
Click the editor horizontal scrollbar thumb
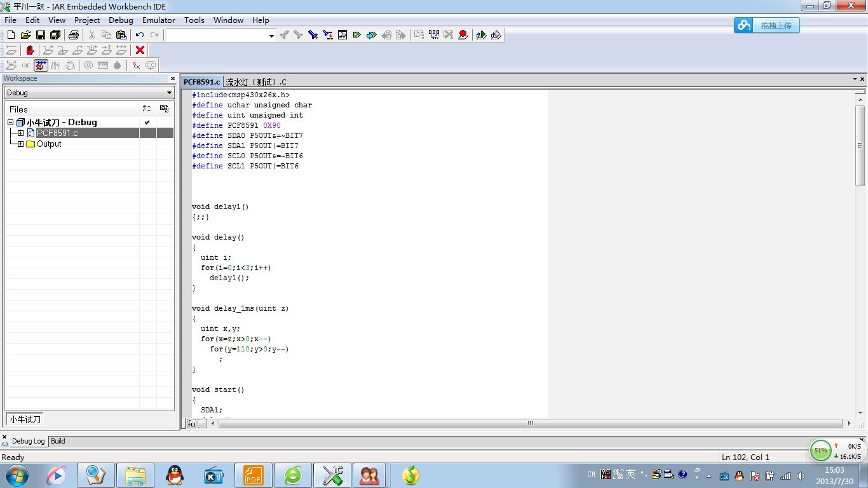pyautogui.click(x=531, y=423)
